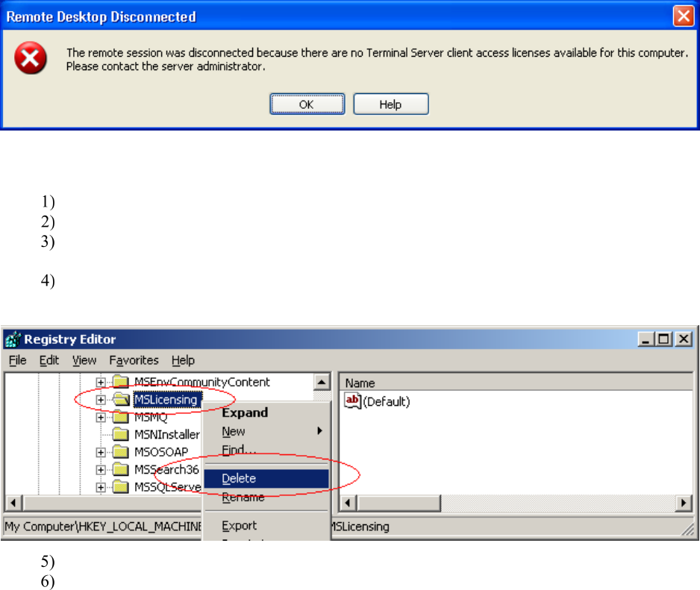Click OK in the Remote Desktop Disconnected dialog

tap(307, 104)
